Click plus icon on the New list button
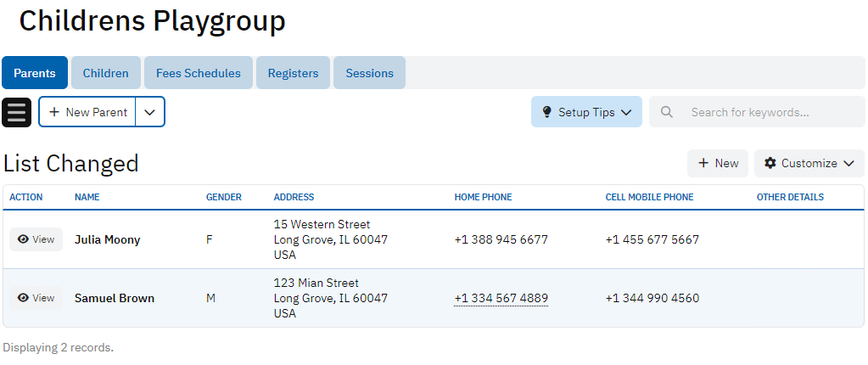The width and height of the screenshot is (868, 365). (x=703, y=163)
